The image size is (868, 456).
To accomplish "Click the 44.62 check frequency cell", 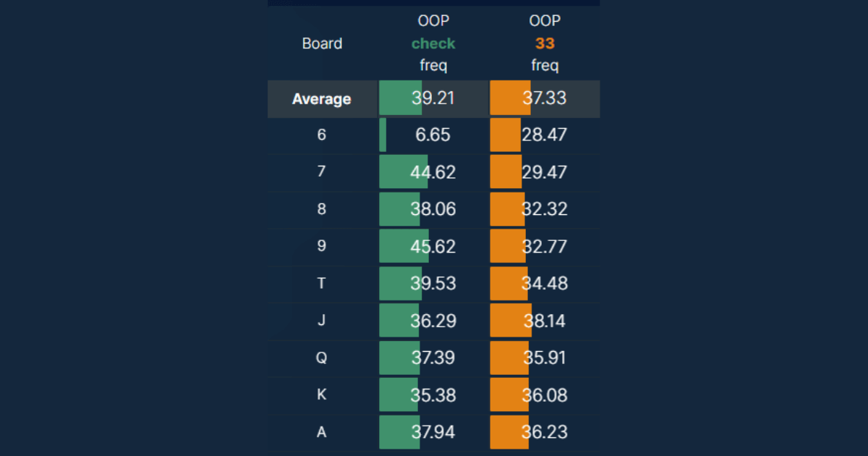I will point(433,172).
